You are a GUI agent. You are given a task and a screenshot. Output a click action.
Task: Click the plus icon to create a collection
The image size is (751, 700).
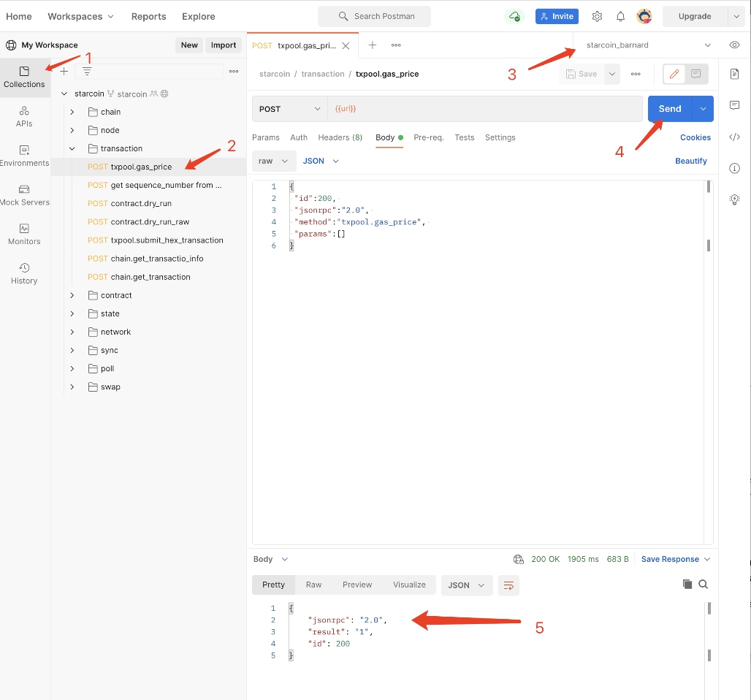[x=64, y=72]
